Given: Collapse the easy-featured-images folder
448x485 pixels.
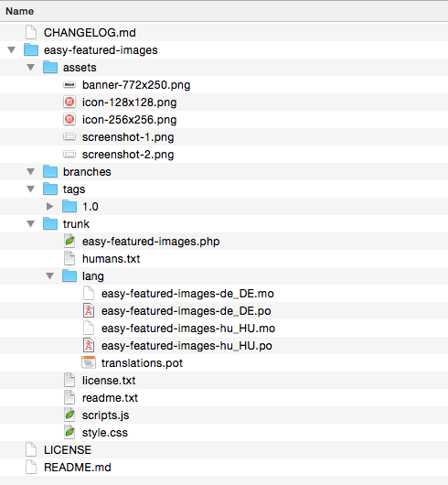Looking at the screenshot, I should pyautogui.click(x=12, y=49).
